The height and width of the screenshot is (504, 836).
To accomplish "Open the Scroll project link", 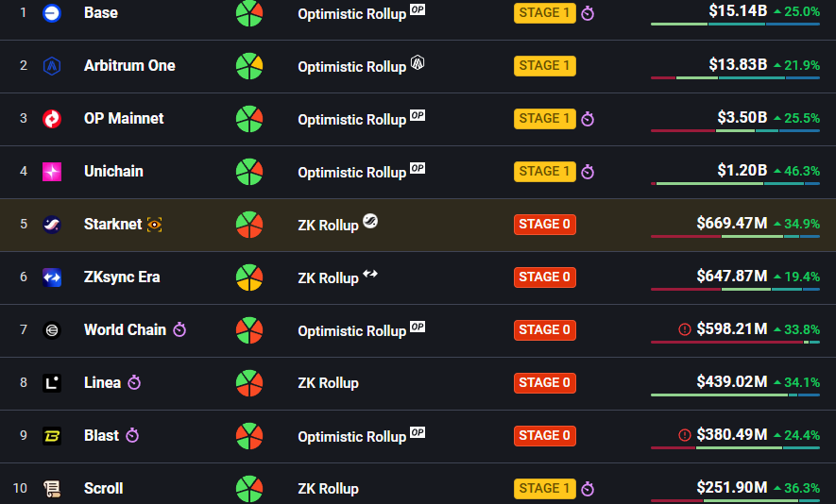I will (x=103, y=489).
